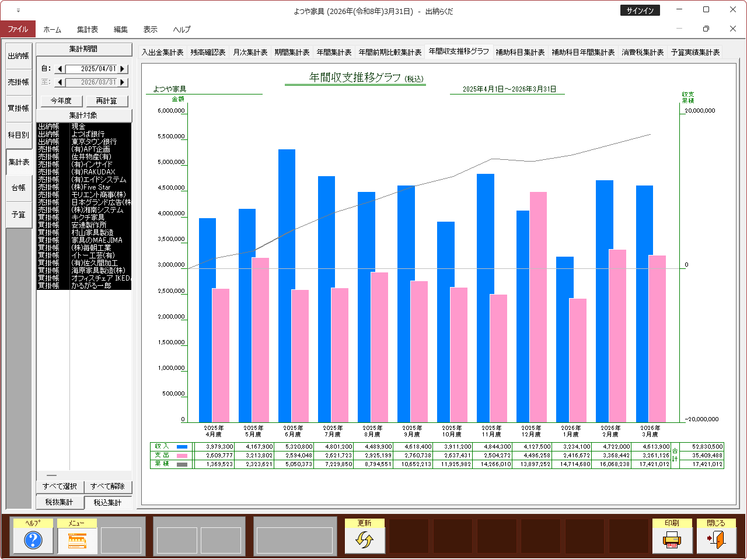Image resolution: width=747 pixels, height=560 pixels.
Task: Click the 集計期間 section header
Action: click(83, 49)
